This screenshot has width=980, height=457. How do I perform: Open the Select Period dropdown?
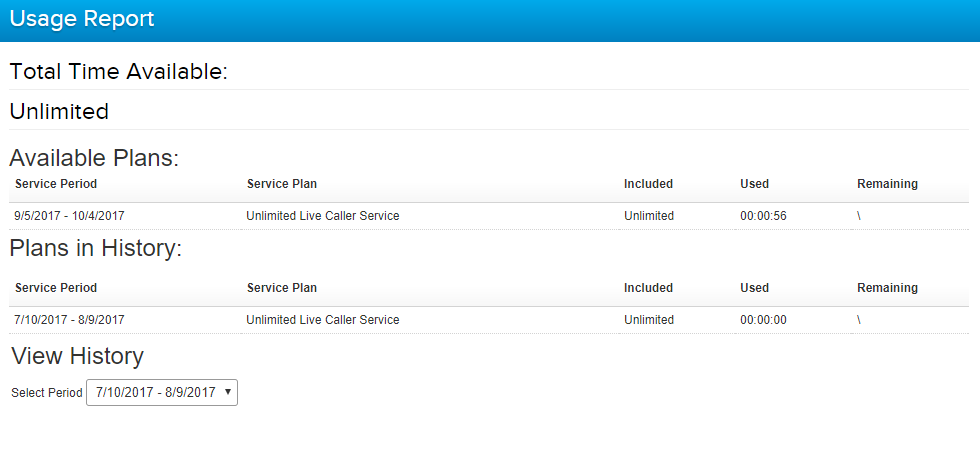click(162, 393)
